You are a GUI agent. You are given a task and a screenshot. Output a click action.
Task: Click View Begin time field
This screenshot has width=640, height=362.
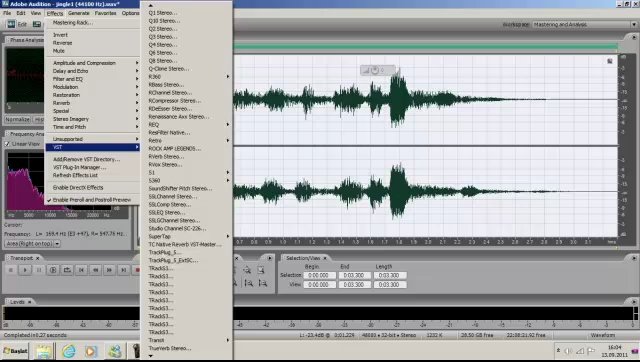tap(320, 284)
